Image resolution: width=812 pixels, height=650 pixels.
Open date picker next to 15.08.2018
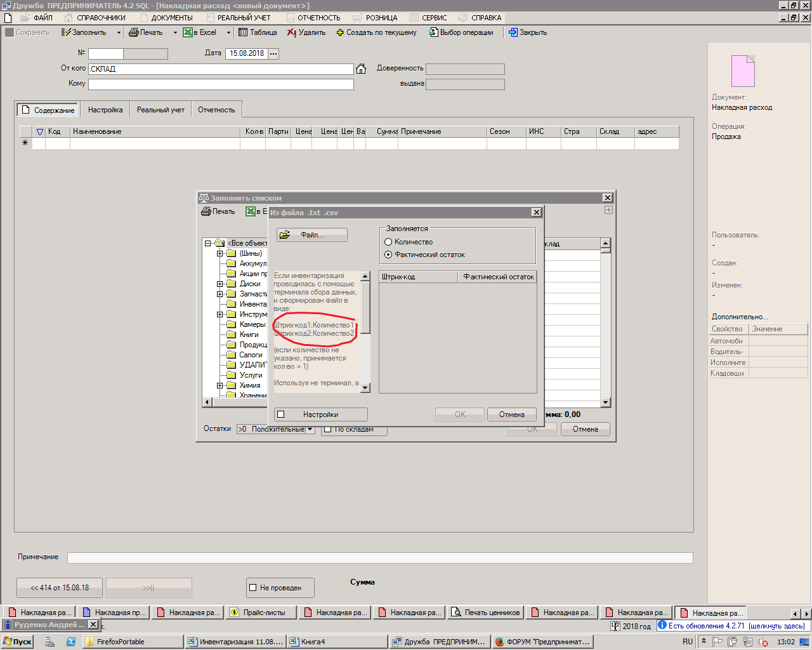273,54
